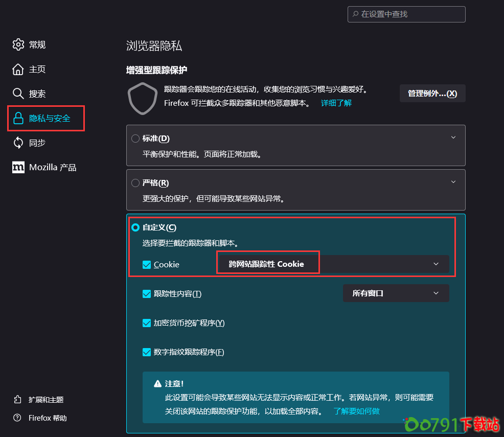The height and width of the screenshot is (437, 504).
Task: Select the 主页 home icon in sidebar
Action: click(18, 70)
